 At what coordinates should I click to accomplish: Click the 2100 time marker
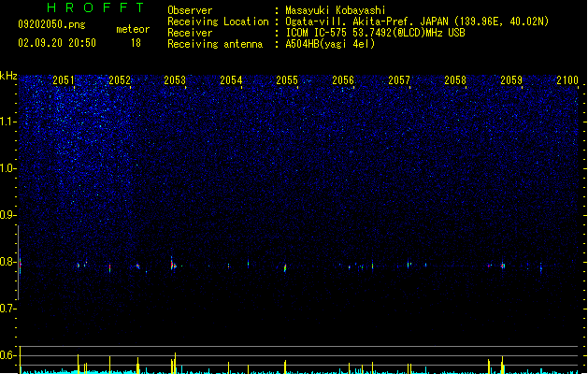pos(567,80)
